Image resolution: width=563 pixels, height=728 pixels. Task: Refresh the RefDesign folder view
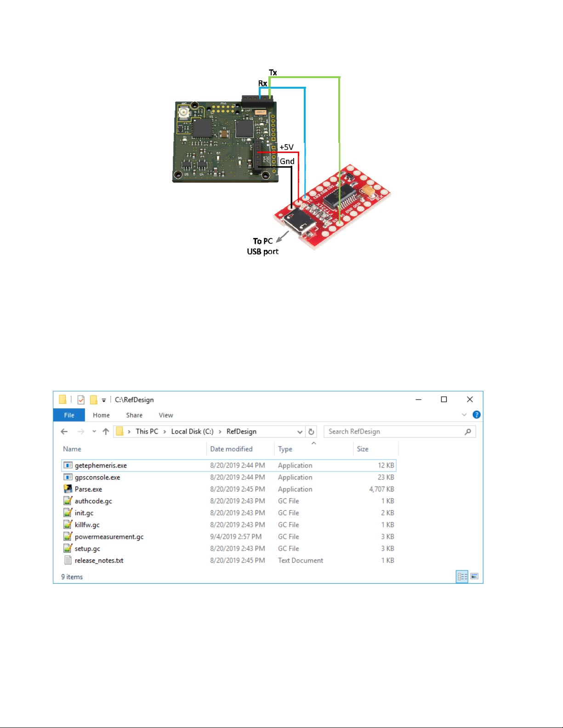pos(311,432)
